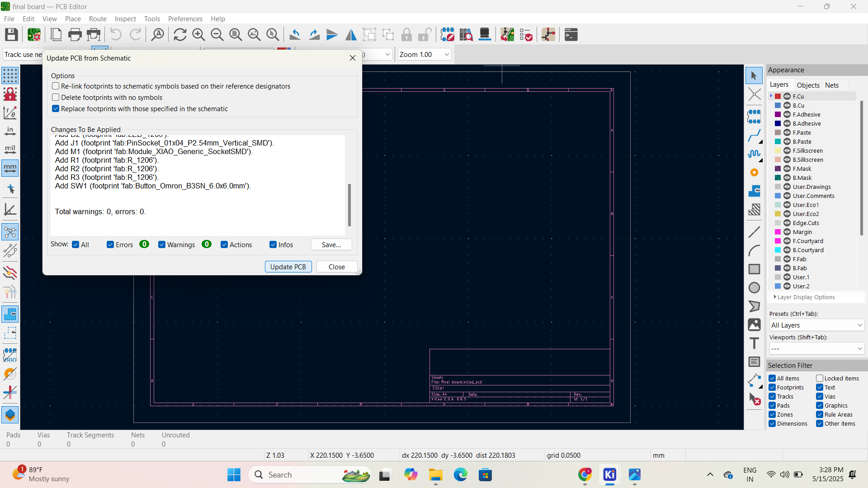
Task: Click Rotate counterclockwise icon
Action: coord(295,35)
